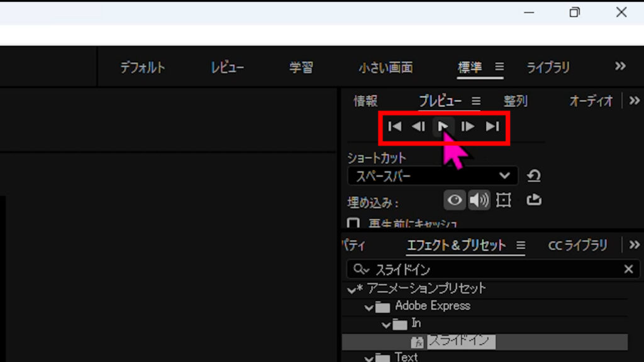Screen dimensions: 644x362
Task: Step back one frame in preview
Action: [418, 126]
